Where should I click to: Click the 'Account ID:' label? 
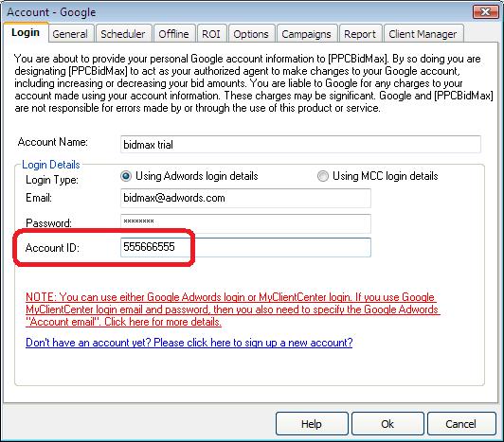coord(52,248)
